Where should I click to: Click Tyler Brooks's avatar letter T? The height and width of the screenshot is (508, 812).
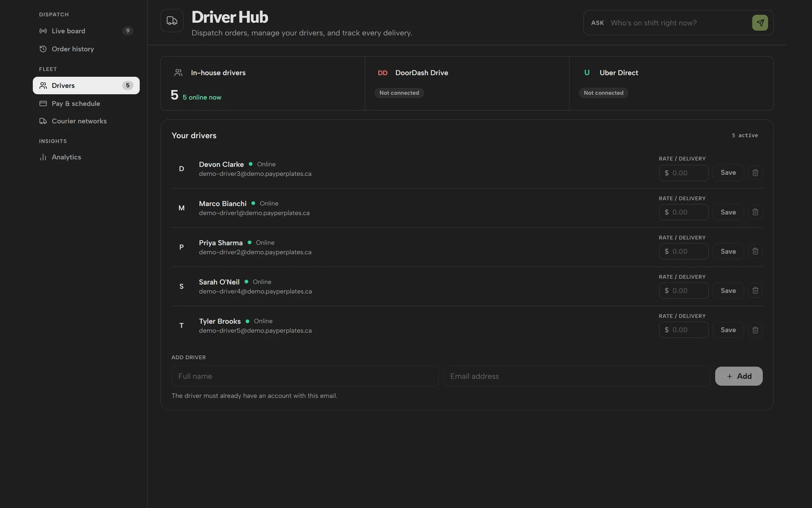[x=181, y=326]
